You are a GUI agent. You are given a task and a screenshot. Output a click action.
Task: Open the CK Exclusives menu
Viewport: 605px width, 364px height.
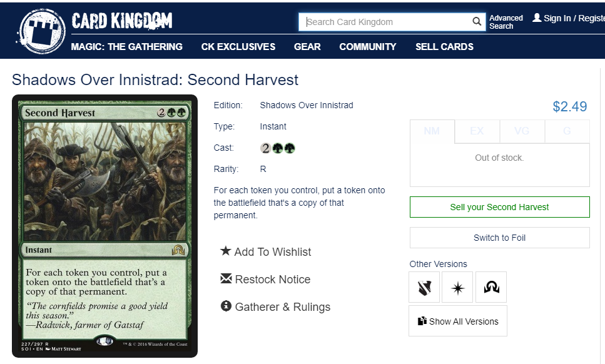click(238, 47)
